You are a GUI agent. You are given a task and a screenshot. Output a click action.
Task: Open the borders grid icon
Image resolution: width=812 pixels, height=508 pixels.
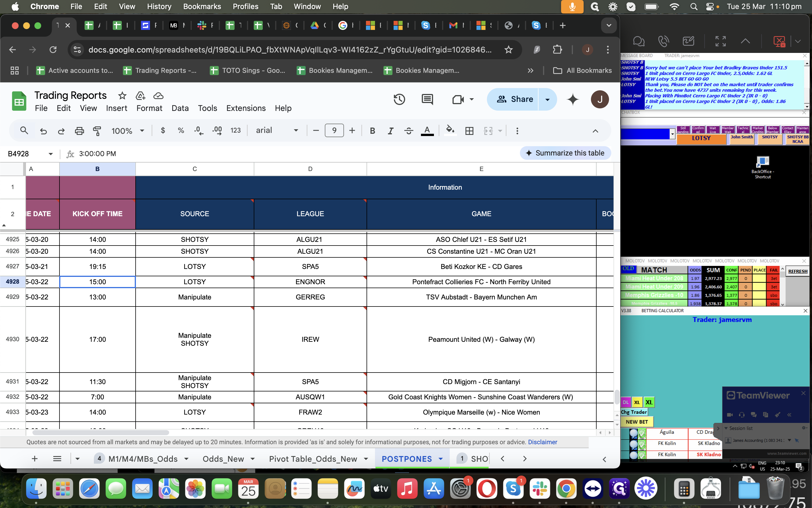tap(469, 131)
